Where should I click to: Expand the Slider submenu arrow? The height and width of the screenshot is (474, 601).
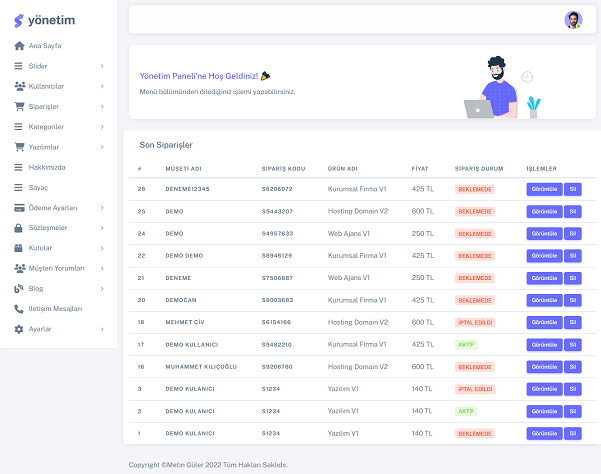point(102,66)
